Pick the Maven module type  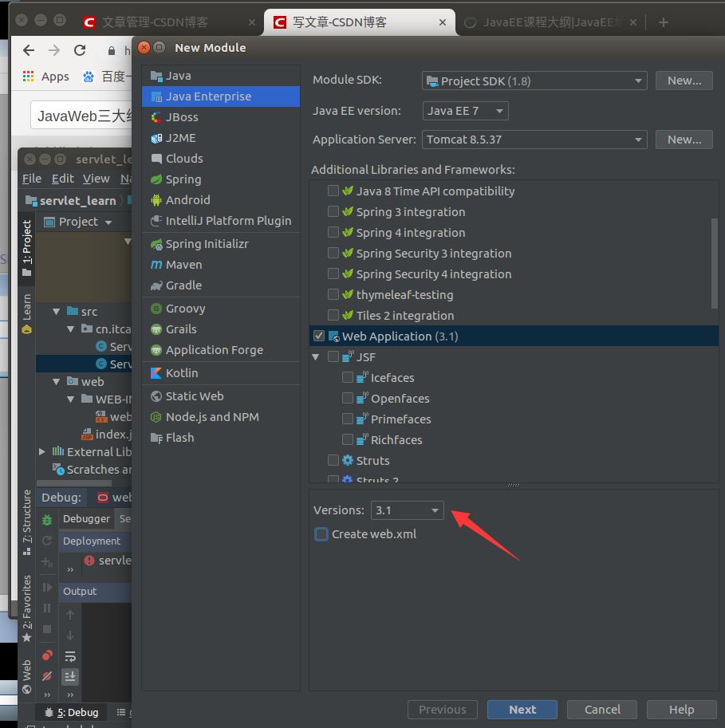pyautogui.click(x=221, y=265)
